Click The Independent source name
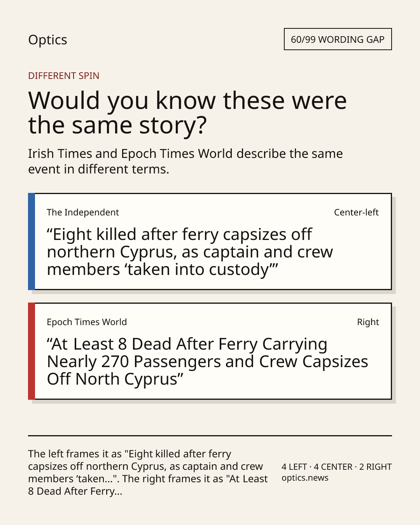Image resolution: width=420 pixels, height=525 pixels. coord(82,212)
